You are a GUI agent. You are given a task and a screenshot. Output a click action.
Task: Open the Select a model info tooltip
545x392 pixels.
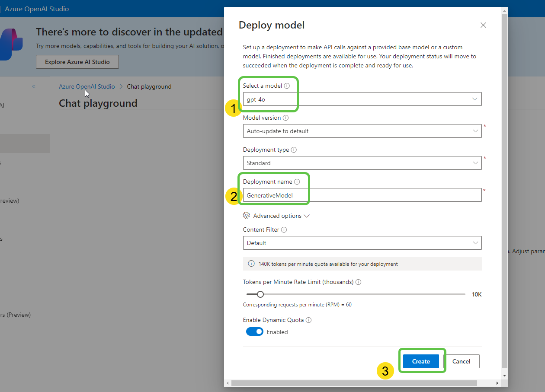coord(286,86)
